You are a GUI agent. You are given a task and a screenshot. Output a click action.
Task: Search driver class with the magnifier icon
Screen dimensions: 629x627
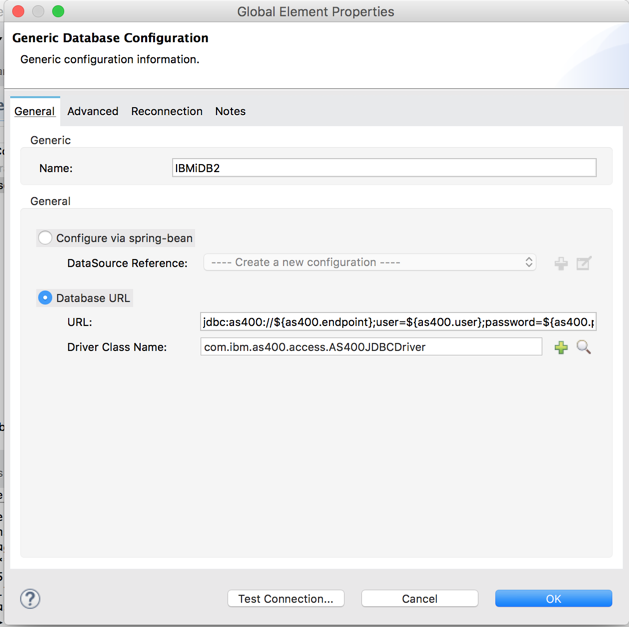click(584, 347)
